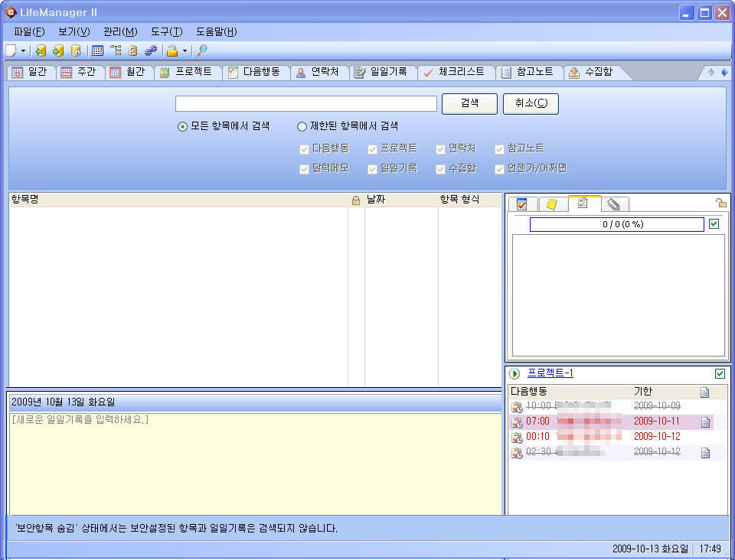Switch to the 수집함 tab
The image size is (735, 560).
(x=593, y=72)
